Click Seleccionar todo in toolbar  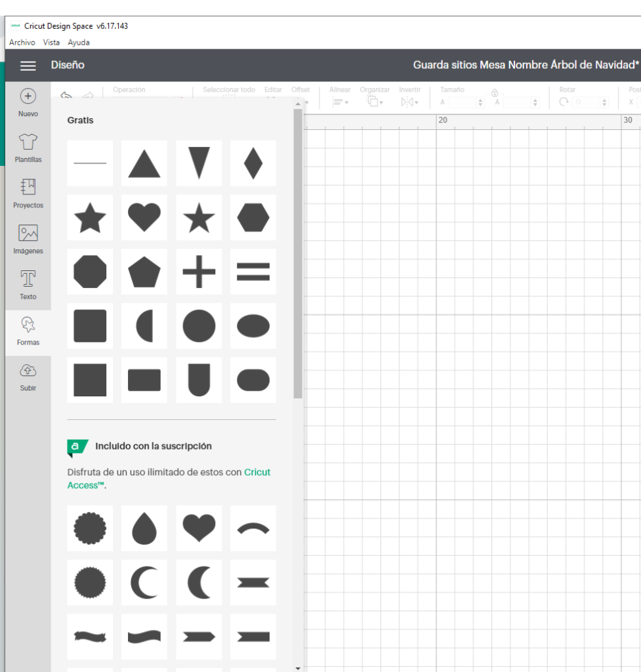(x=229, y=89)
